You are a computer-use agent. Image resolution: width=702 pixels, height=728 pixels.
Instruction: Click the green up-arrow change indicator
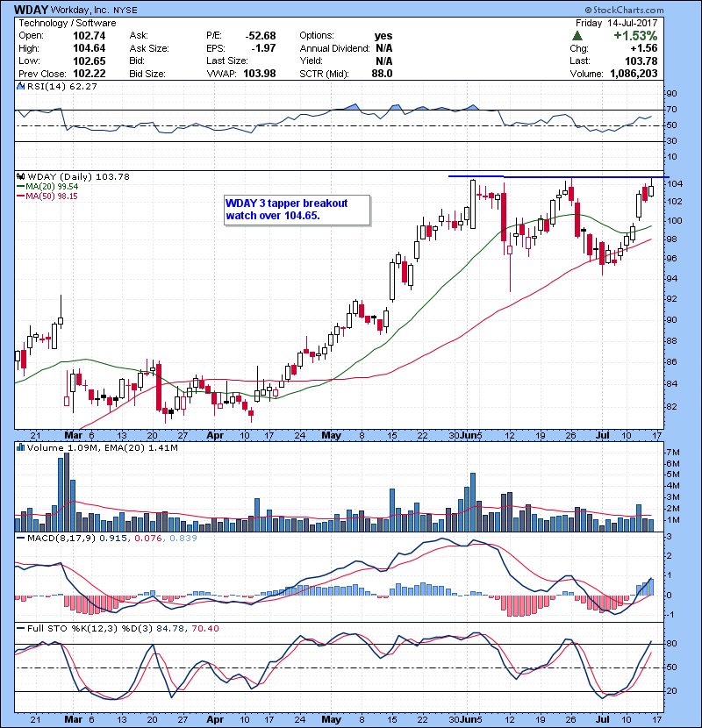(577, 36)
